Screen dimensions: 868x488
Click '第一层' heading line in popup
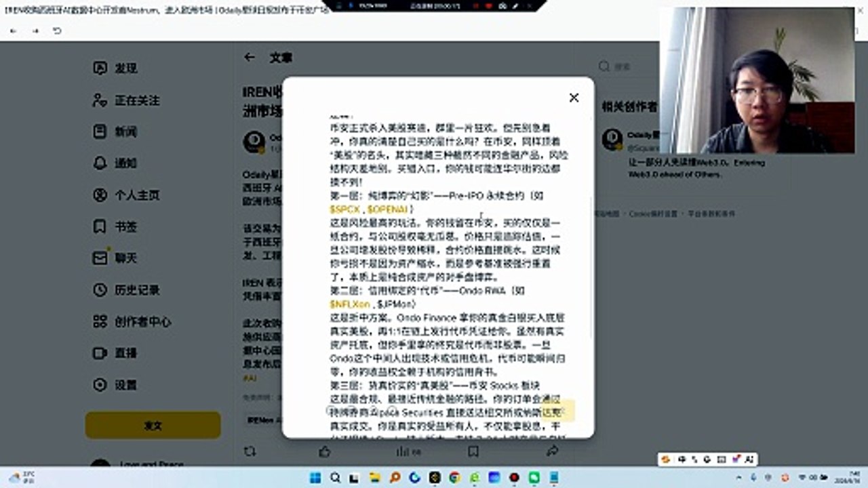pos(437,196)
